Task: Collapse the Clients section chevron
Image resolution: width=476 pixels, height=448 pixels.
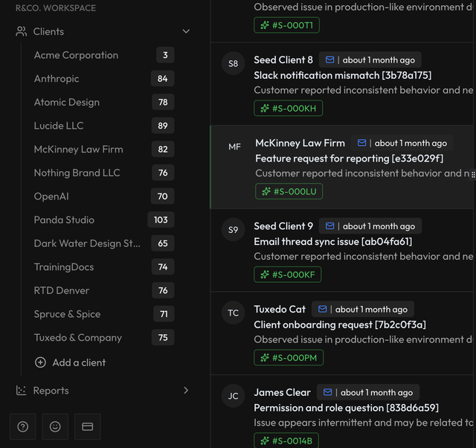Action: point(186,31)
